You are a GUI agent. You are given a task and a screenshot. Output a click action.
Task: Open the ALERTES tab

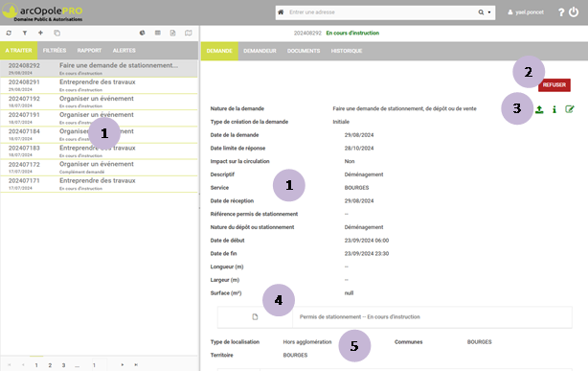tap(124, 50)
